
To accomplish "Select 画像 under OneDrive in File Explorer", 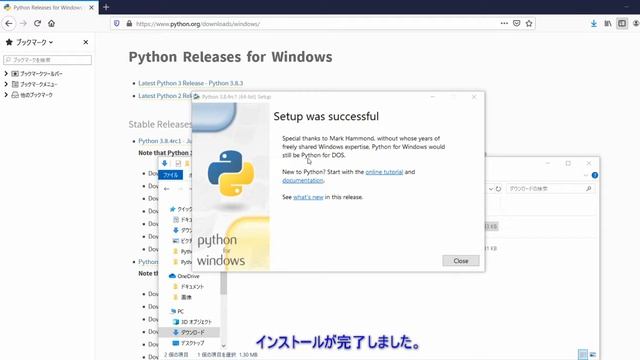I will [x=182, y=297].
